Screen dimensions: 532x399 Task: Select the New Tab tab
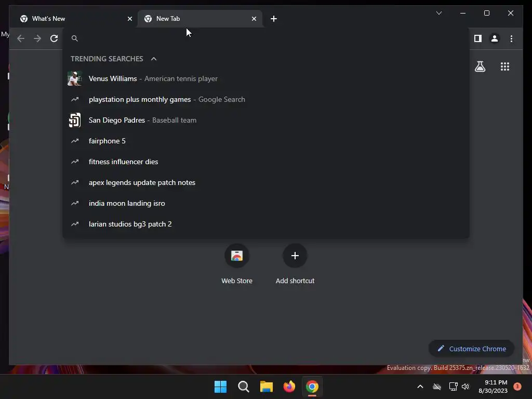click(200, 19)
